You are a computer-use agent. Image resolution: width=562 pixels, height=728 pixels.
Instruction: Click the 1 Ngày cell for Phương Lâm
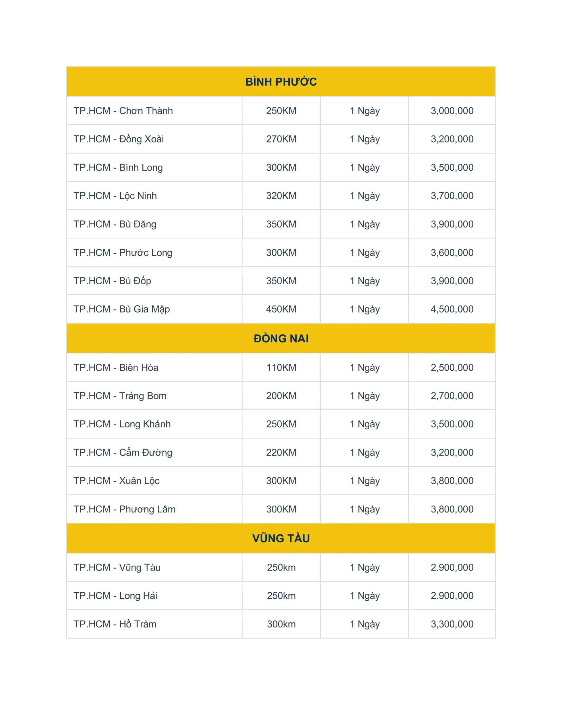point(365,509)
